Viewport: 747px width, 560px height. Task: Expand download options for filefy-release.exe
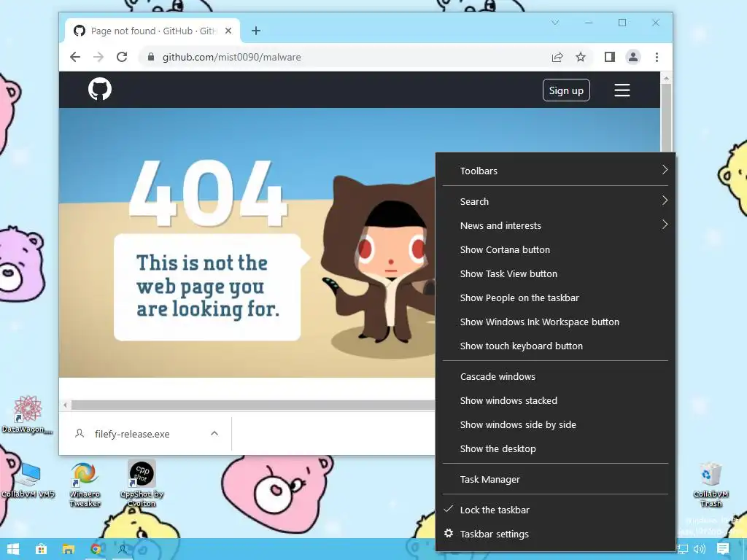(214, 433)
